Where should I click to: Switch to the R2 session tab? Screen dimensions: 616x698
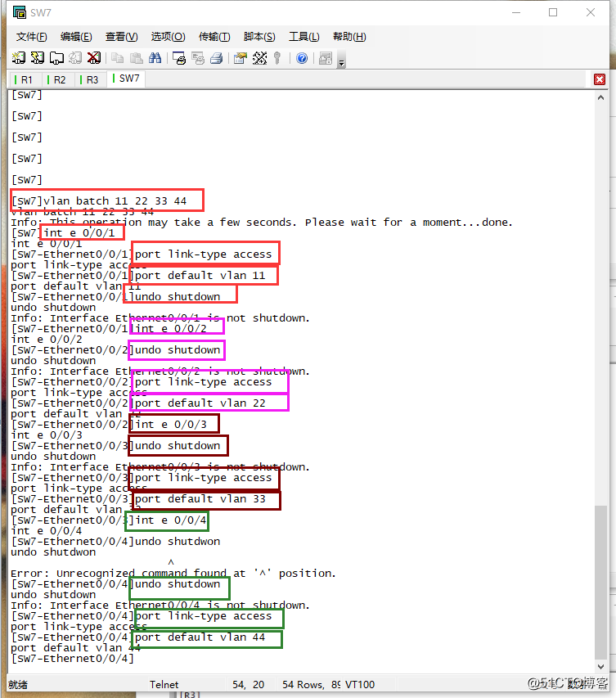[57, 79]
